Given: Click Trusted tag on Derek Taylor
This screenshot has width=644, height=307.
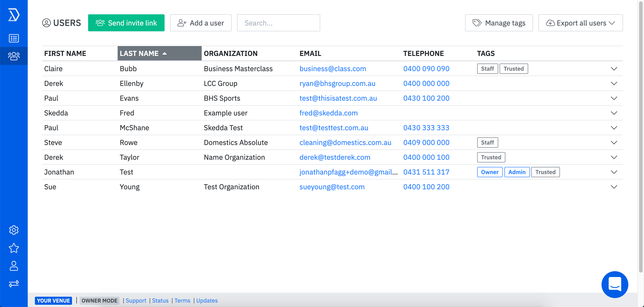Looking at the screenshot, I should coord(491,157).
